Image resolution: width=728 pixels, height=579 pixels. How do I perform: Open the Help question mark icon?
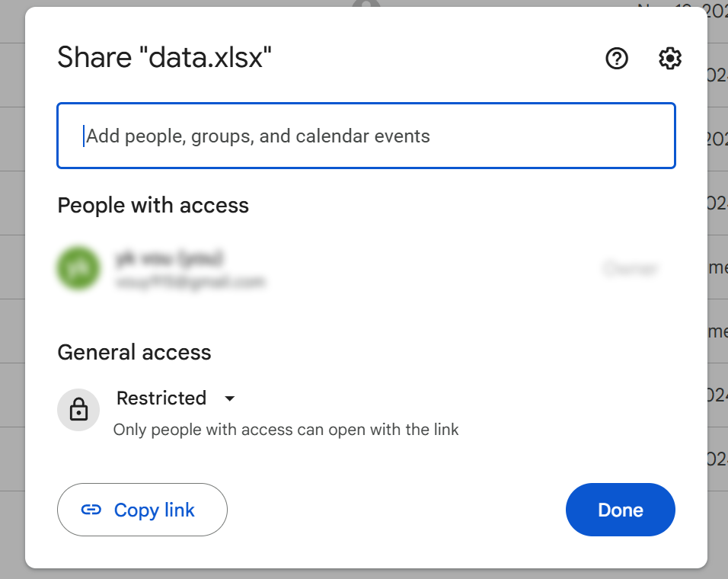pos(617,59)
